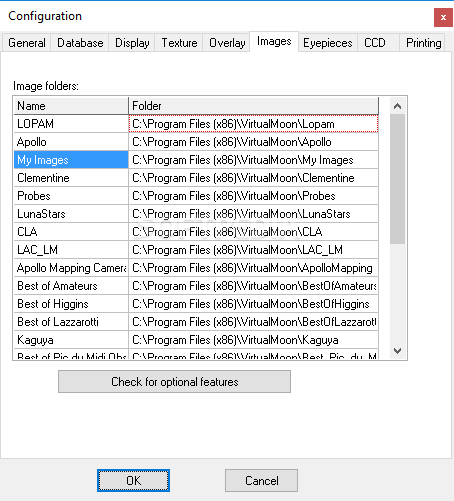The width and height of the screenshot is (454, 501).
Task: Select the Apollo name cell
Action: pos(71,142)
